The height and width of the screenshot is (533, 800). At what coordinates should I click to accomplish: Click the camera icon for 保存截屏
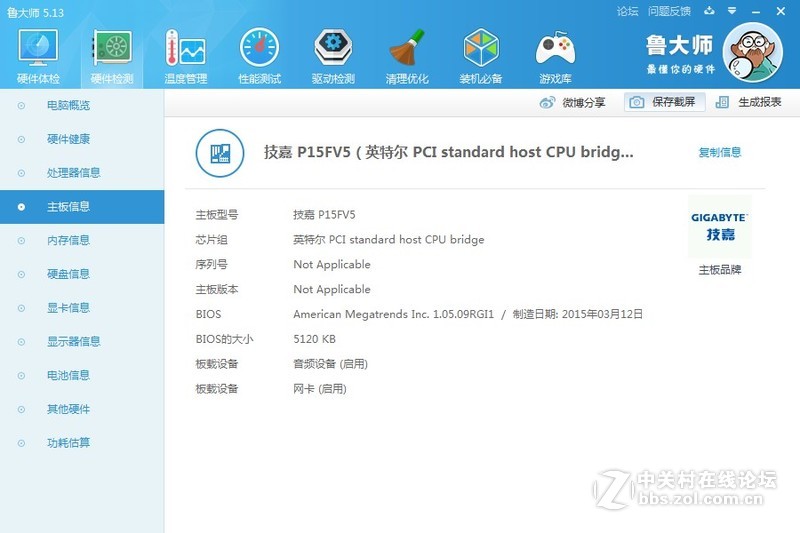click(636, 103)
